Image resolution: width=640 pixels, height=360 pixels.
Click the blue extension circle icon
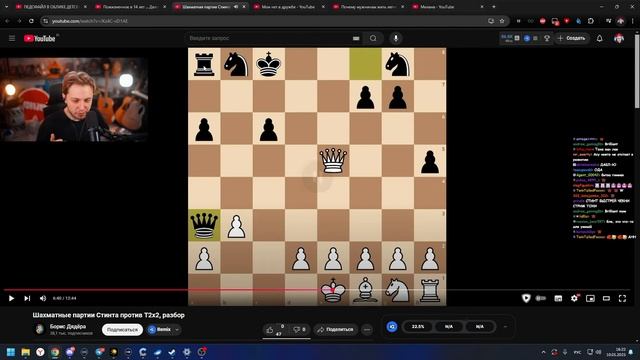[x=392, y=327]
